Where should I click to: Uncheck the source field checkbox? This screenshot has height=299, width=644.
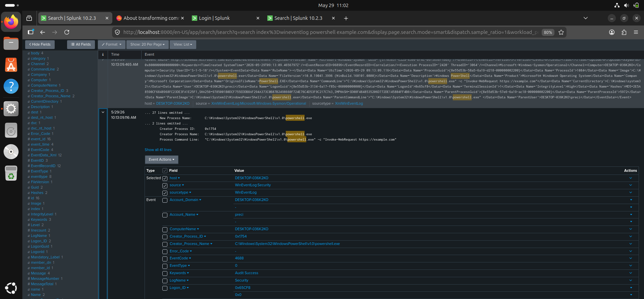click(x=165, y=186)
